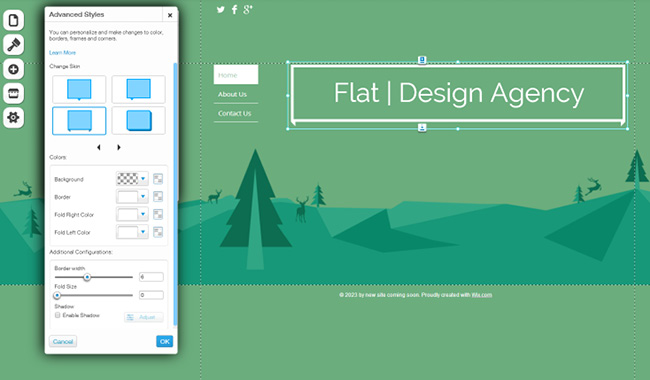Open the Learn More link
The width and height of the screenshot is (650, 380).
click(63, 53)
